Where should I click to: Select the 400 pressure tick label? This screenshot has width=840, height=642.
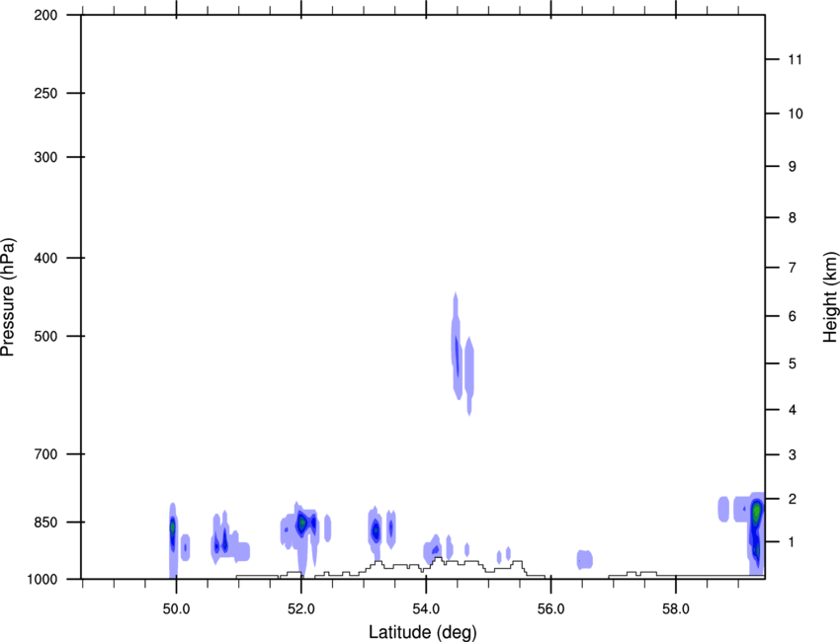coord(45,258)
